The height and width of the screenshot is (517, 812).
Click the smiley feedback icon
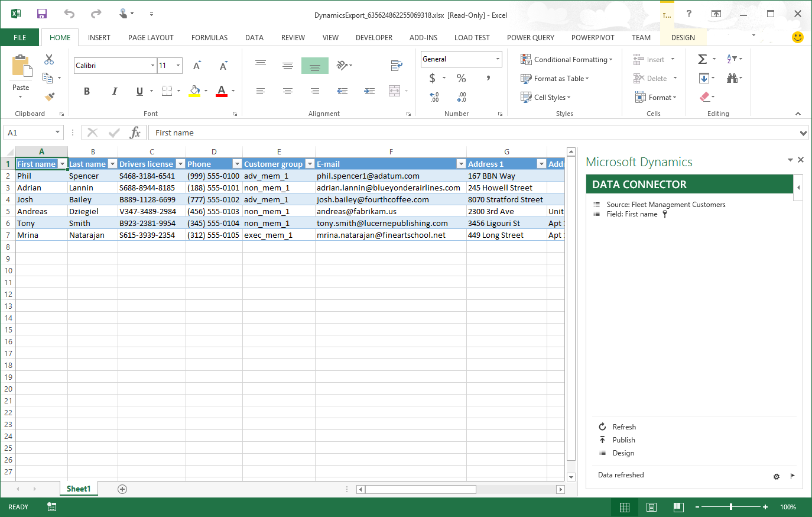(798, 37)
